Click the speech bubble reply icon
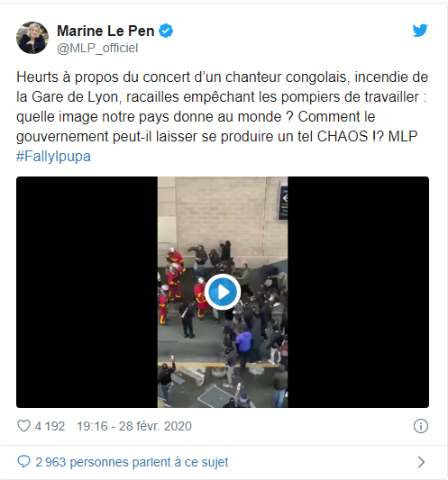The width and height of the screenshot is (448, 480). pyautogui.click(x=23, y=462)
